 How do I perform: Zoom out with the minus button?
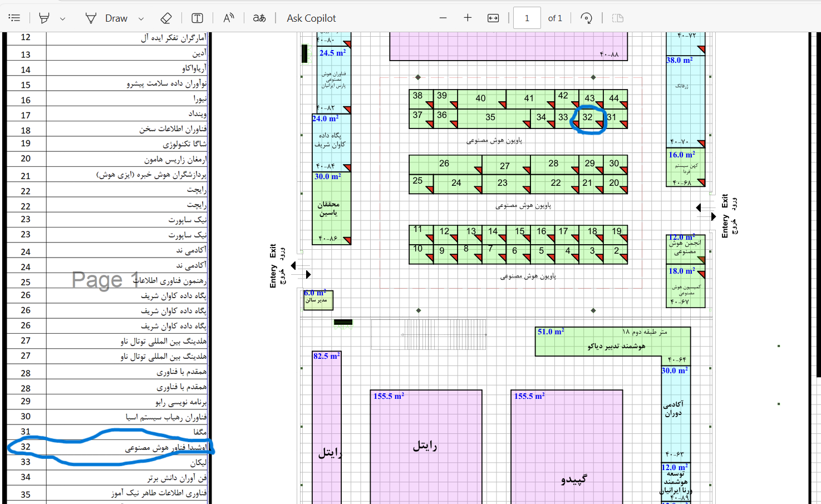(x=443, y=18)
